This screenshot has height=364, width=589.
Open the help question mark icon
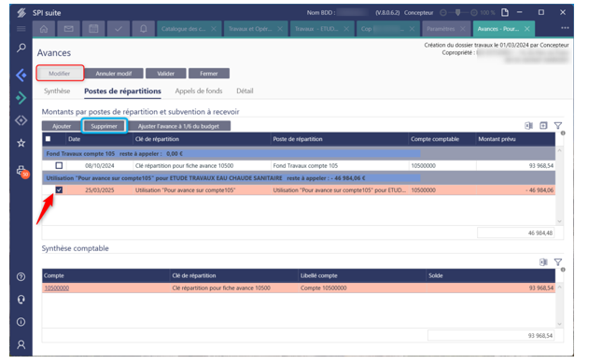click(x=21, y=277)
